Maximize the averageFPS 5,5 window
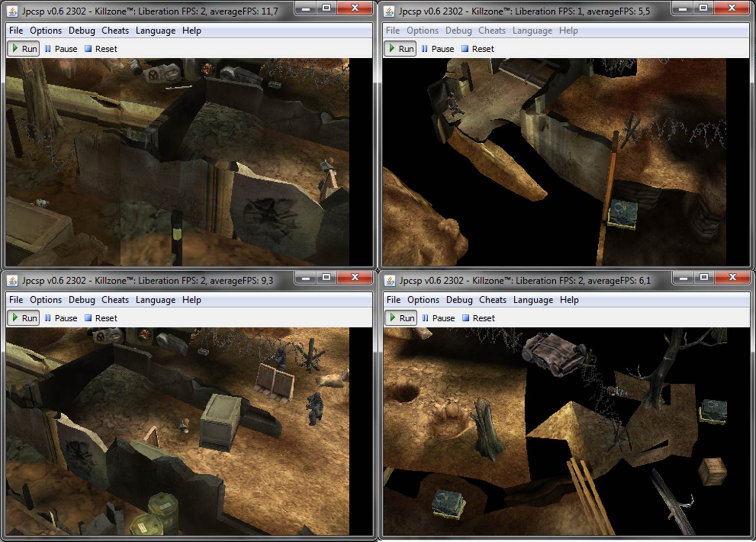The height and width of the screenshot is (542, 756). (x=703, y=8)
